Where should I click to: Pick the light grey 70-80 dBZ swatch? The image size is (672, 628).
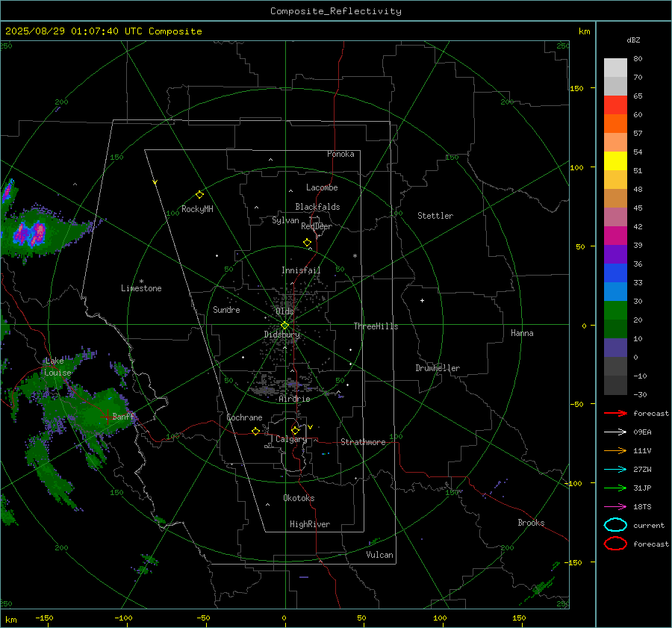click(x=615, y=68)
